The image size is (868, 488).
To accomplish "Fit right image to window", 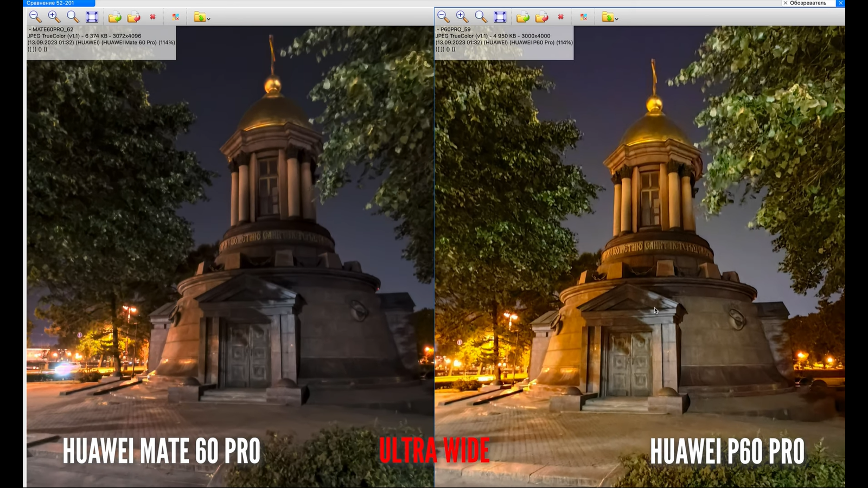I will [x=500, y=17].
